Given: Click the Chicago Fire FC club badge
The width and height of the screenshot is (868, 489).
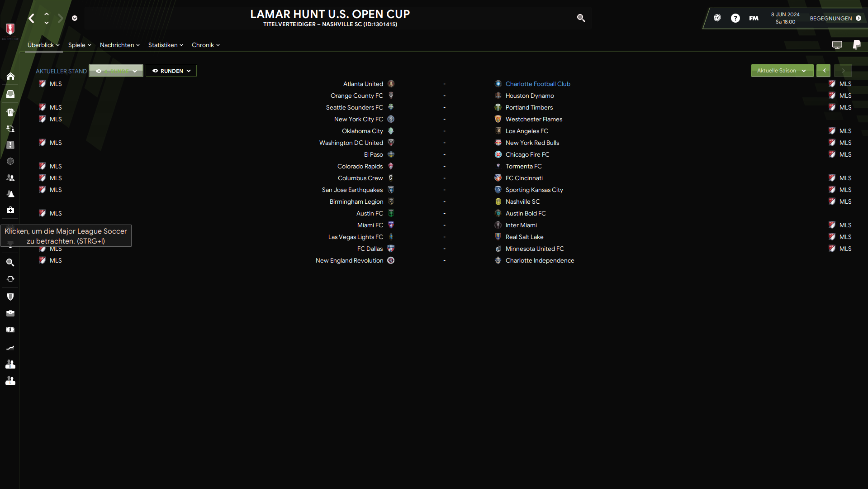Looking at the screenshot, I should click(x=498, y=154).
